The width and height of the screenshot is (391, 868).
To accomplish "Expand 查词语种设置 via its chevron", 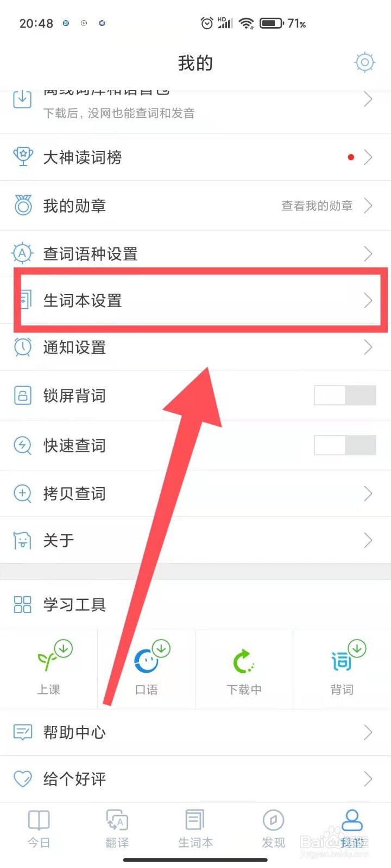I will click(368, 253).
